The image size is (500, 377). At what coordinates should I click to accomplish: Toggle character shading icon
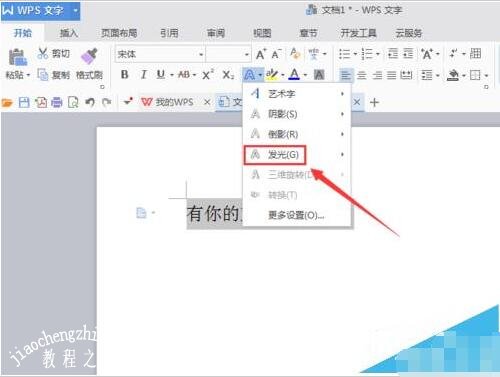pos(319,75)
